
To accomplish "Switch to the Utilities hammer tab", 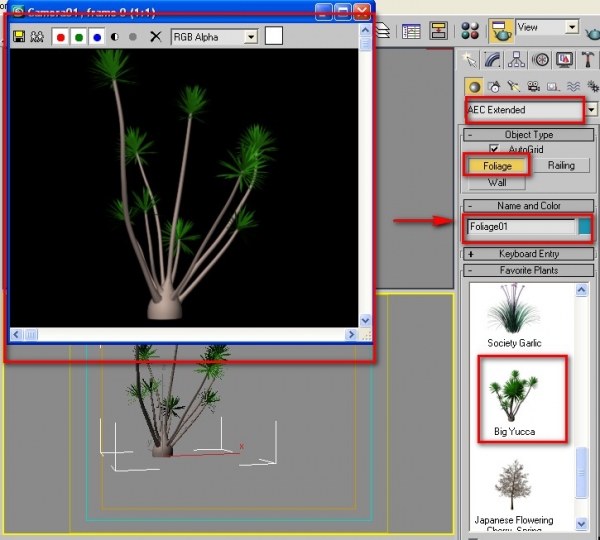I will (588, 60).
